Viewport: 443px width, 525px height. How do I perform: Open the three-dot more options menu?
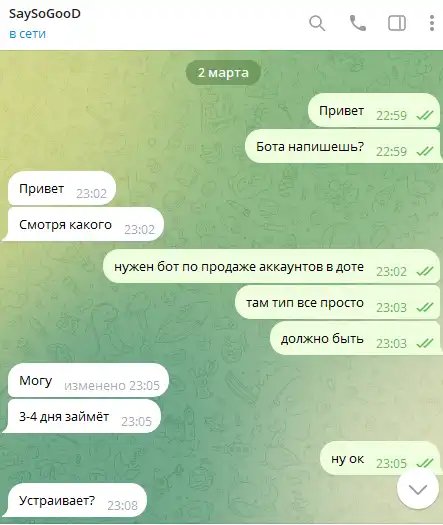[x=432, y=23]
